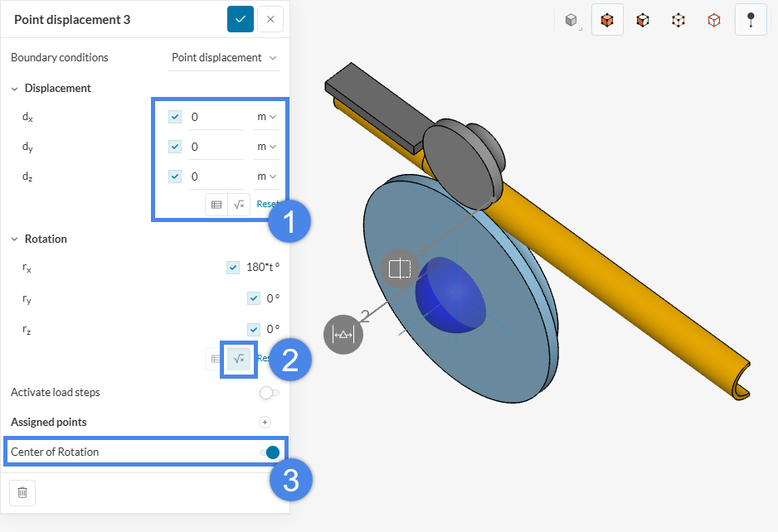Activate the pin-shaped point selection tool
The width and height of the screenshot is (778, 532).
click(x=751, y=20)
